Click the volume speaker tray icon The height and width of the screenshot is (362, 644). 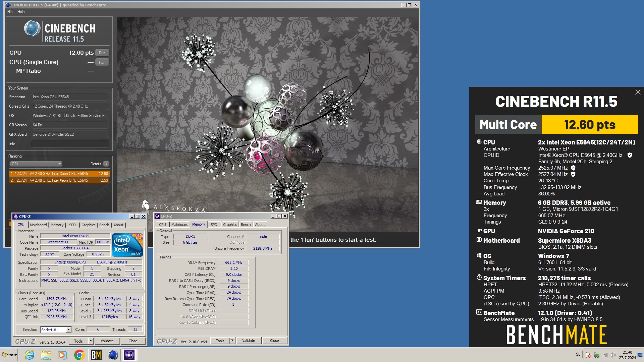(x=612, y=355)
